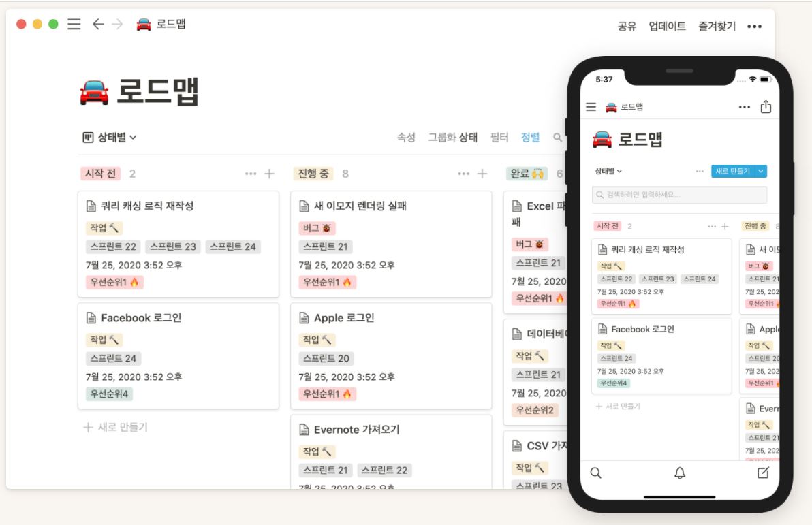Open the 필터 menu item

pyautogui.click(x=499, y=137)
